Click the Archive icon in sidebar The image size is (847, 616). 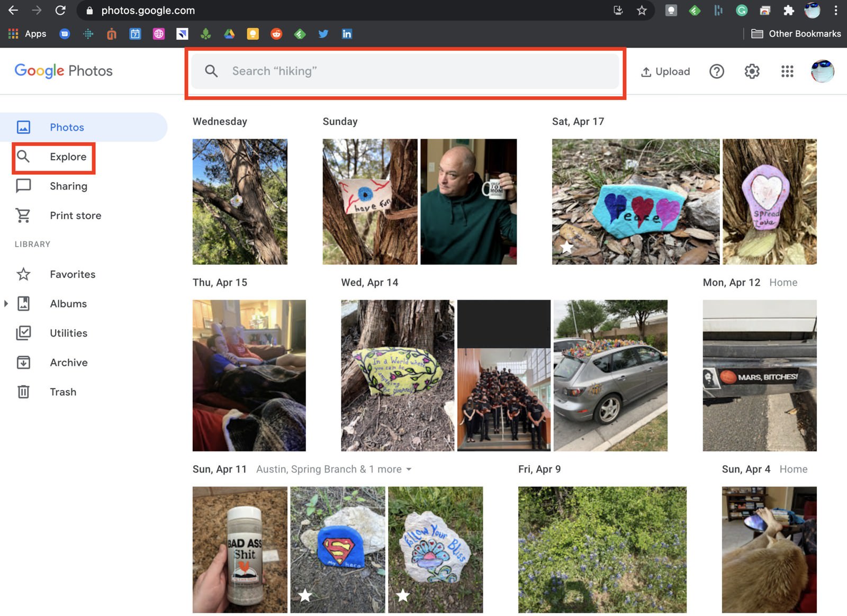pos(23,363)
